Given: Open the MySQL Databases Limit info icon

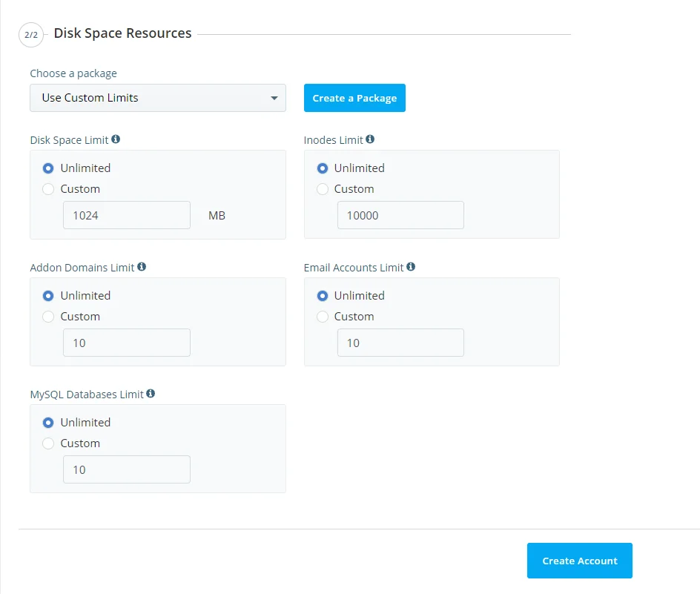Looking at the screenshot, I should point(151,394).
